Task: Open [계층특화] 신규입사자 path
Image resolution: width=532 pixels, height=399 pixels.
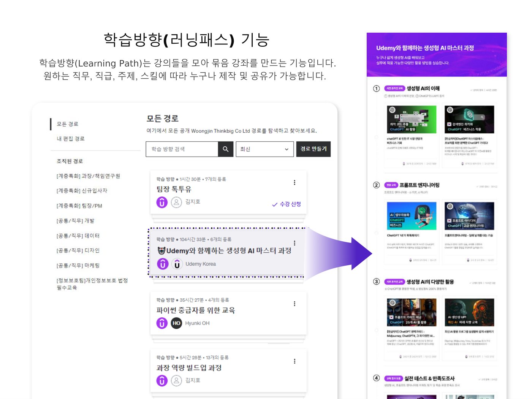Action: (x=82, y=191)
